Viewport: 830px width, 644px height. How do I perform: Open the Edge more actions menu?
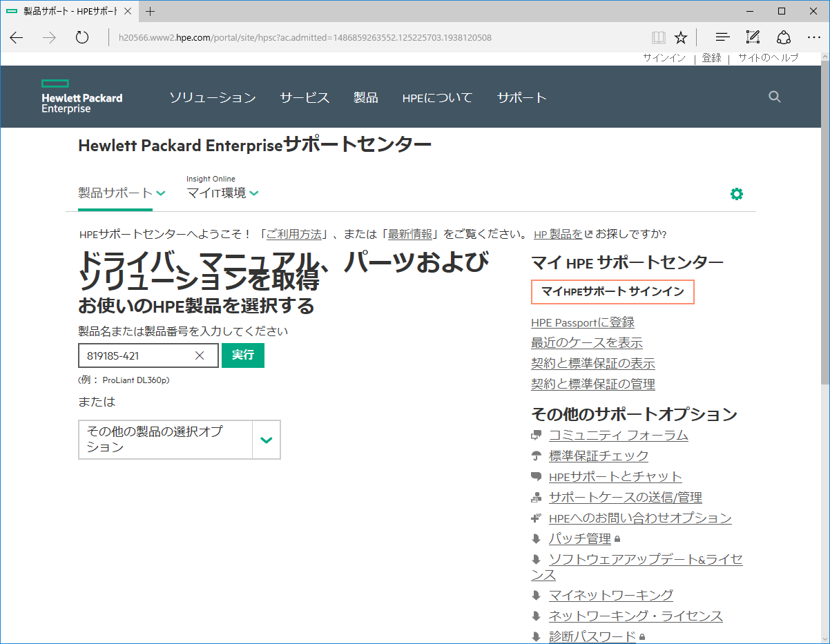[x=813, y=37]
